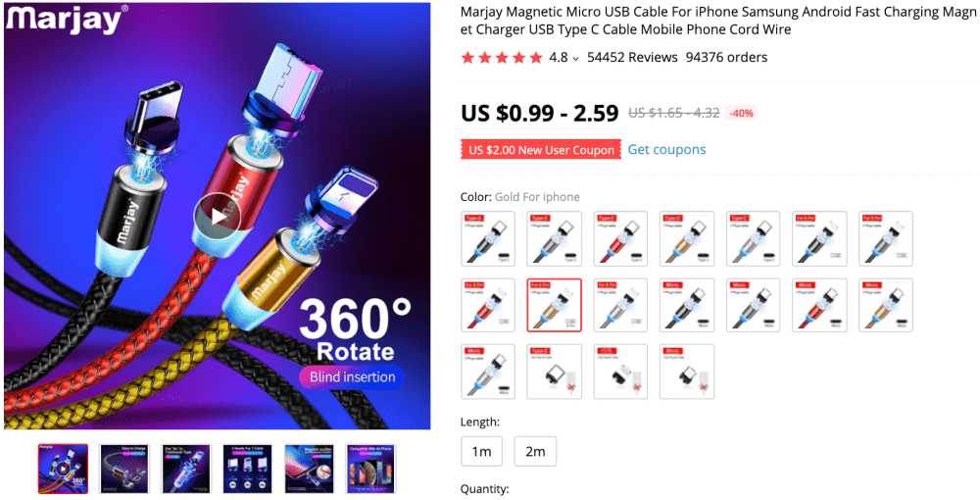Viewport: 980px width, 500px height.
Task: Choose the 2m length option
Action: 535,451
